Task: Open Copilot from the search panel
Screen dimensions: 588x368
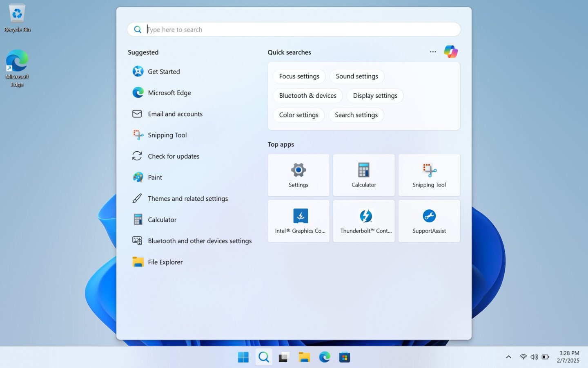Action: (451, 52)
